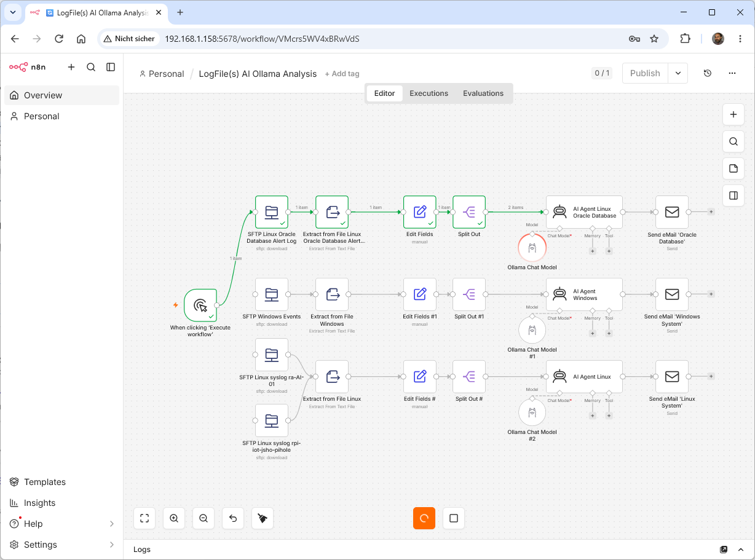Open the Personal breadcrumb link

[x=162, y=74]
